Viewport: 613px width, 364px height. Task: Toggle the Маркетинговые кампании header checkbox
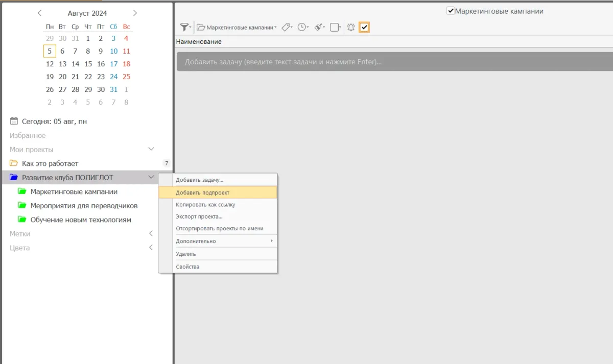click(451, 11)
